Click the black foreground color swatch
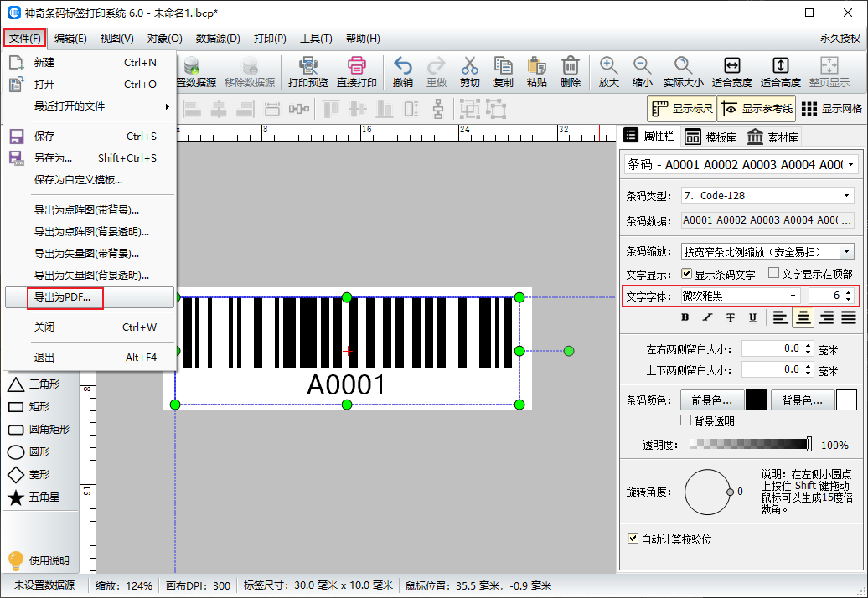The height and width of the screenshot is (598, 868). pyautogui.click(x=757, y=400)
